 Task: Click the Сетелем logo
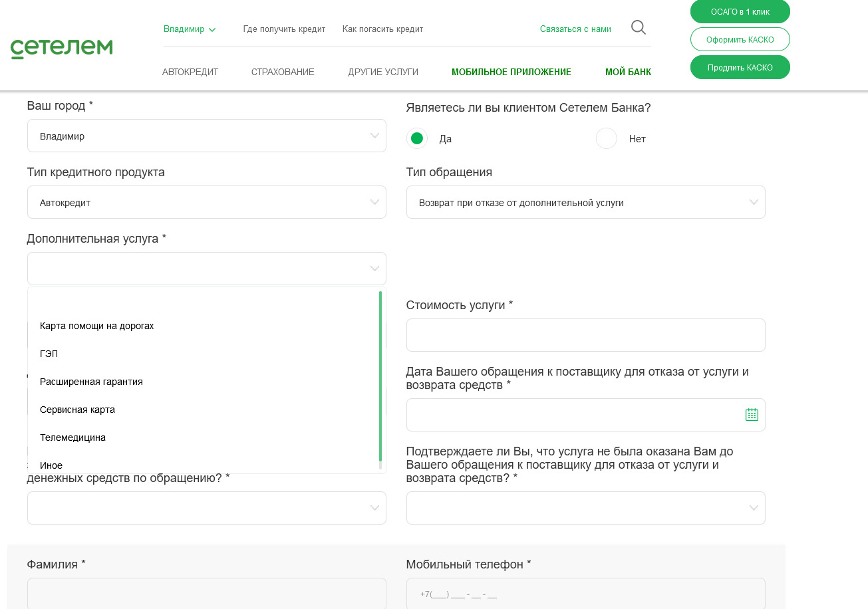point(61,49)
